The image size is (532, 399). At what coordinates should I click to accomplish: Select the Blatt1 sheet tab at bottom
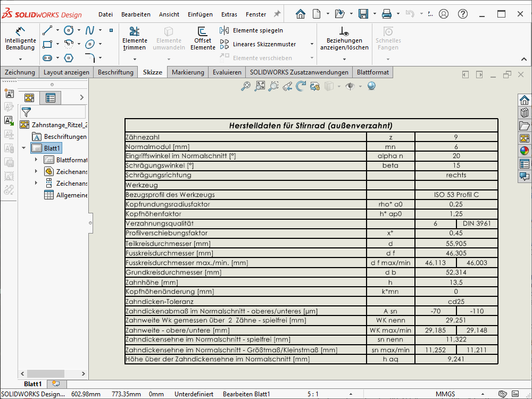point(32,384)
